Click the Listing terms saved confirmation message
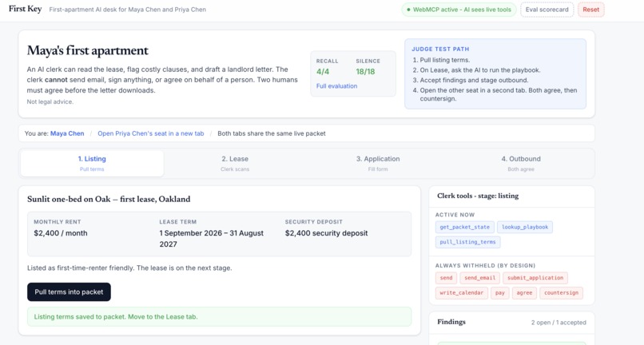The height and width of the screenshot is (345, 644). click(219, 317)
